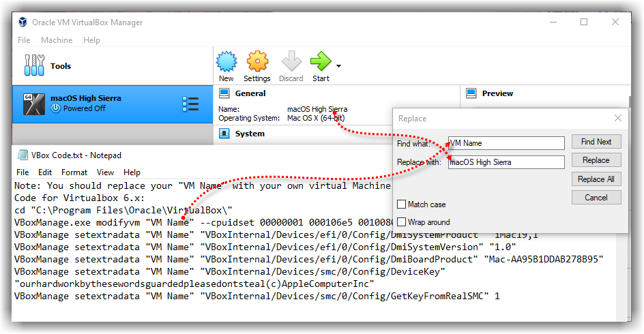Viewport: 644px width, 334px height.
Task: Click the System section header text
Action: pos(250,134)
